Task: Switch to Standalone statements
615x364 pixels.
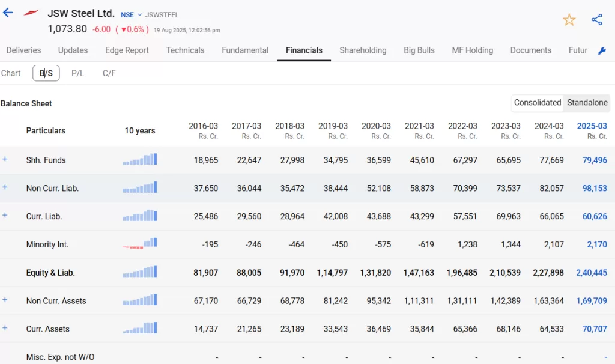Action: point(587,102)
